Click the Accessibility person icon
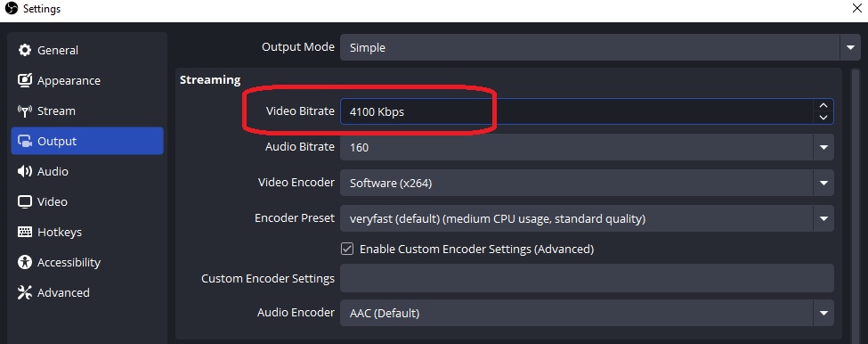The width and height of the screenshot is (868, 344). click(x=25, y=262)
